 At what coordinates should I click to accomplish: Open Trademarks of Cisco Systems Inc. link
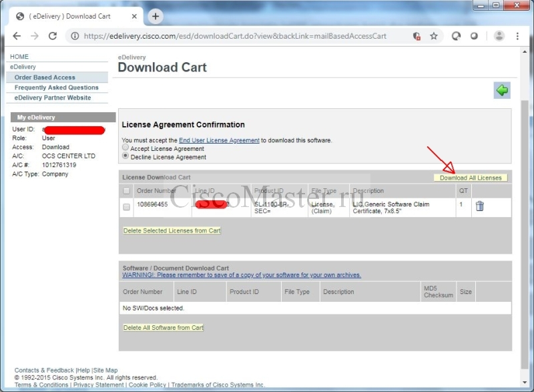pyautogui.click(x=218, y=385)
